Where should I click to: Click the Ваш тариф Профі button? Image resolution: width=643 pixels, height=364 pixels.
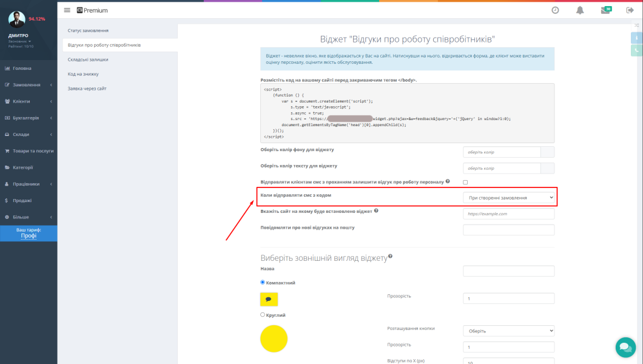click(29, 233)
